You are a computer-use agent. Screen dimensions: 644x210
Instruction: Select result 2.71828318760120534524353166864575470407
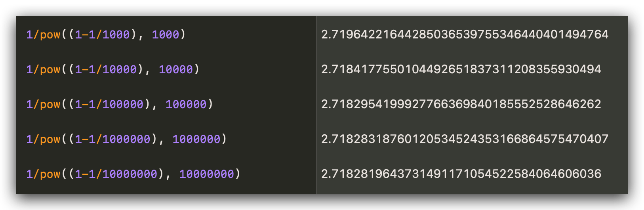click(x=465, y=139)
